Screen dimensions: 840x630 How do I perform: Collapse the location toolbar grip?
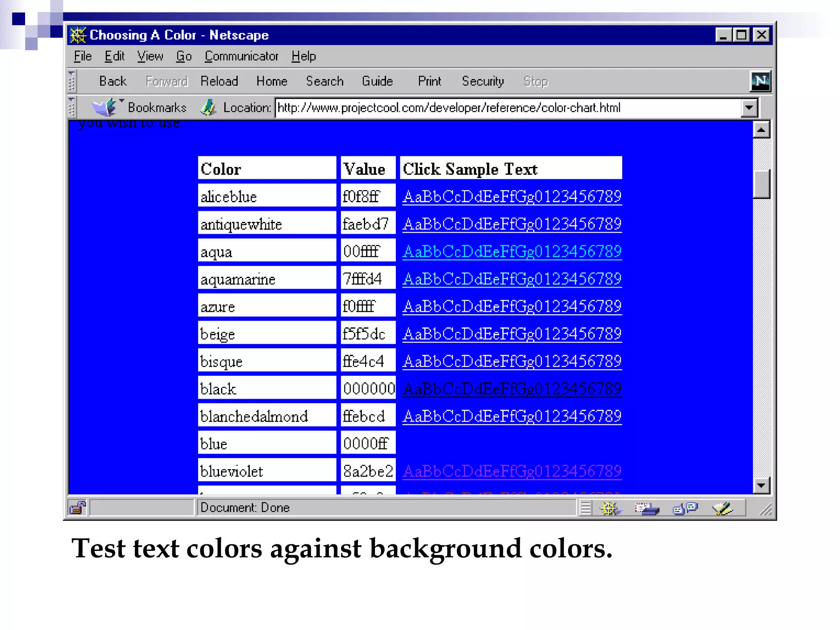(x=71, y=107)
